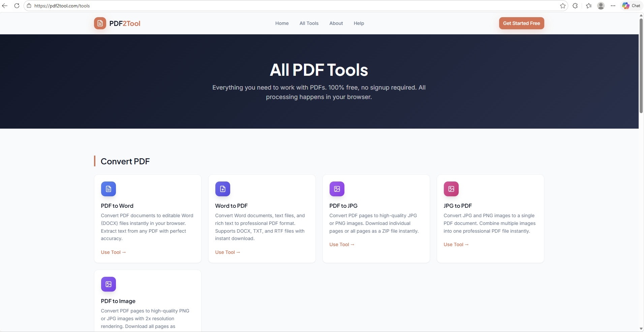644x332 pixels.
Task: Switch to the About page
Action: click(336, 23)
